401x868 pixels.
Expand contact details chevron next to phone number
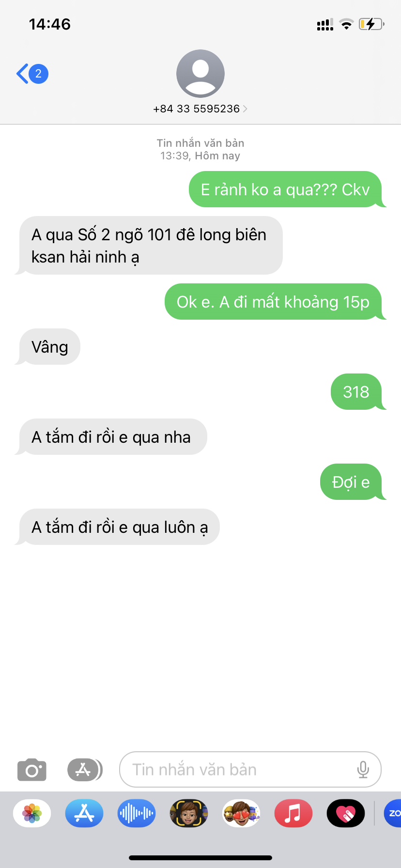245,108
